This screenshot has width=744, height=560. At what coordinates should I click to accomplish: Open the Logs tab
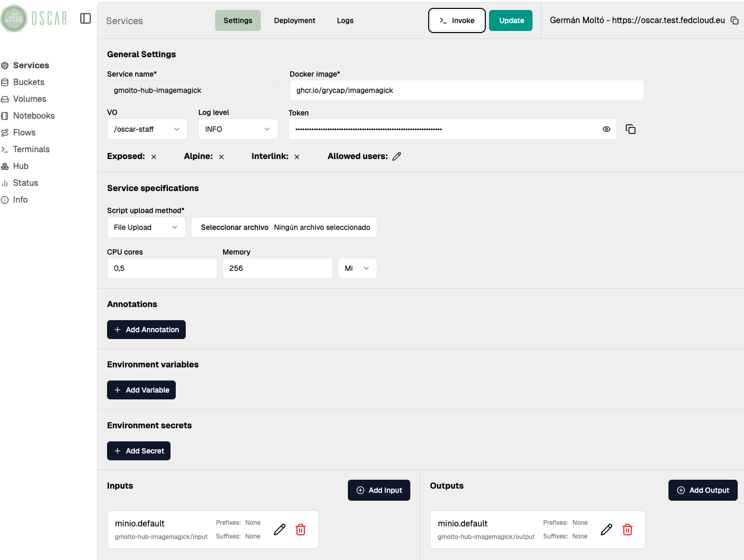[x=345, y=20]
